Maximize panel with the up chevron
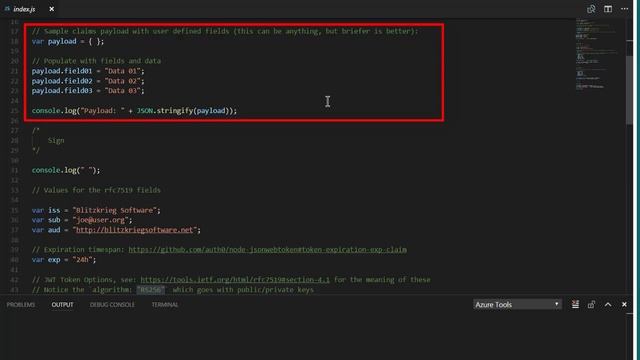The height and width of the screenshot is (360, 640). click(x=608, y=304)
